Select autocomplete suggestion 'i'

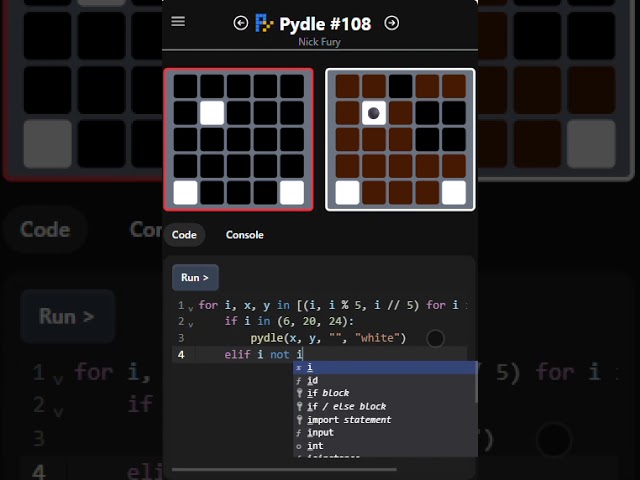pyautogui.click(x=384, y=367)
